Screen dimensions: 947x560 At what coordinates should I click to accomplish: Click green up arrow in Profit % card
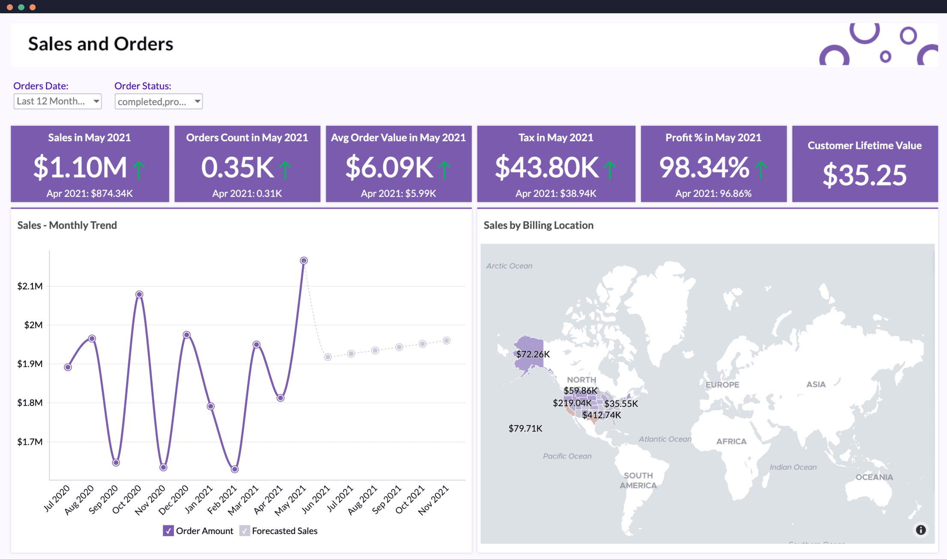pos(761,170)
